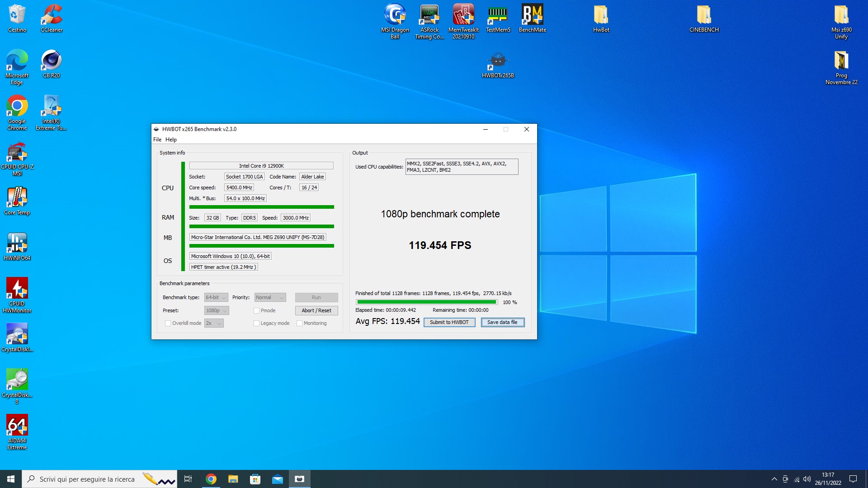Open Windows Start menu

(11, 479)
